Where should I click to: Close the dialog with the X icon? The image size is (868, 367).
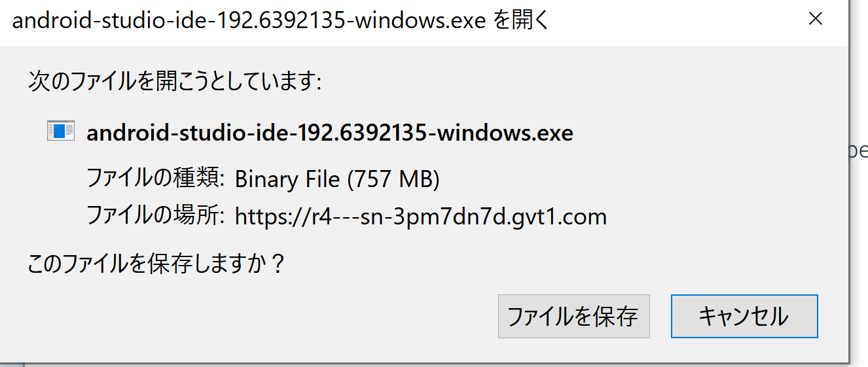tap(815, 19)
